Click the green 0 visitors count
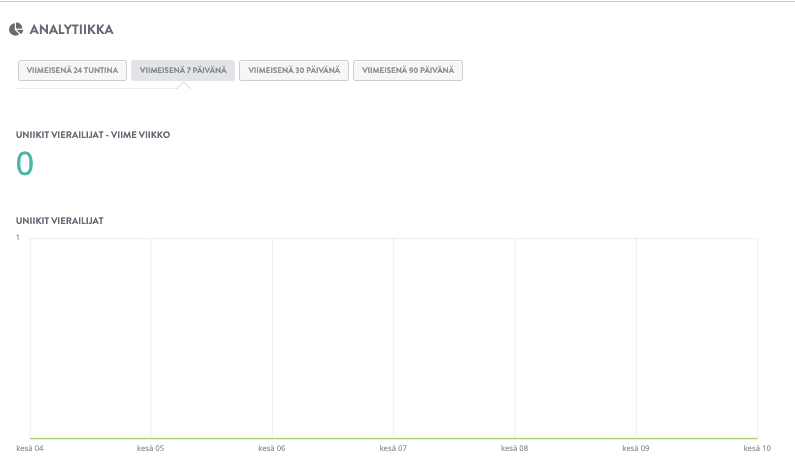The image size is (795, 463). (x=25, y=164)
